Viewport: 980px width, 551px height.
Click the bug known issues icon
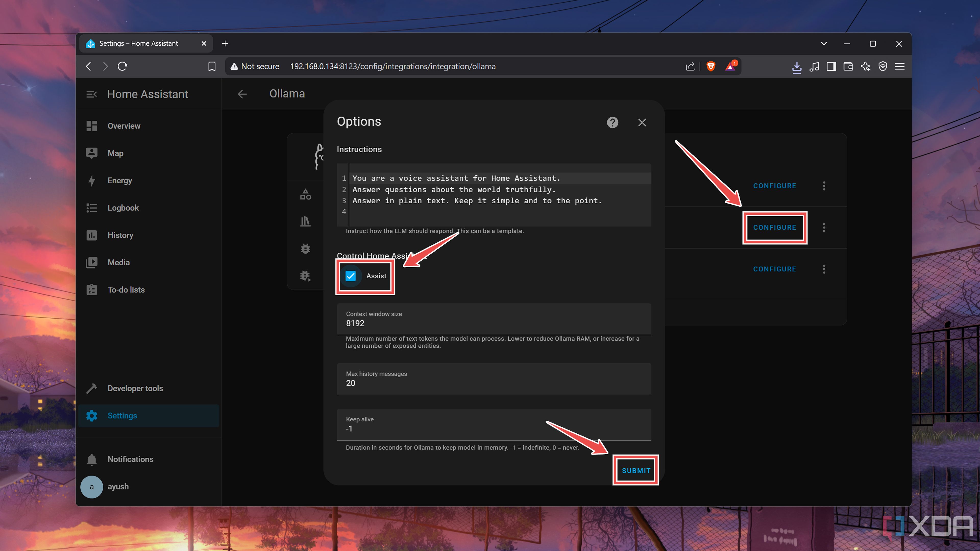305,249
